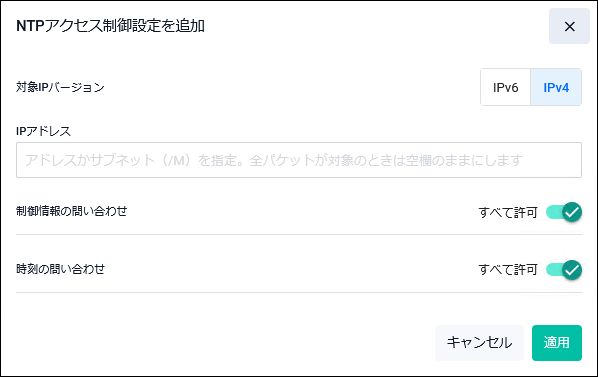Screen dimensions: 598x377
Task: Close the NTPアクセス制御設定を追加 dialog with X
Action: tap(569, 26)
